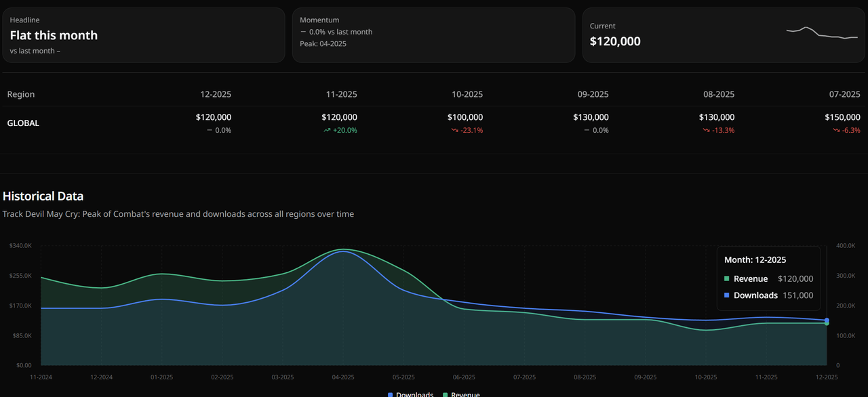Click the $100,000 table cell

point(465,117)
